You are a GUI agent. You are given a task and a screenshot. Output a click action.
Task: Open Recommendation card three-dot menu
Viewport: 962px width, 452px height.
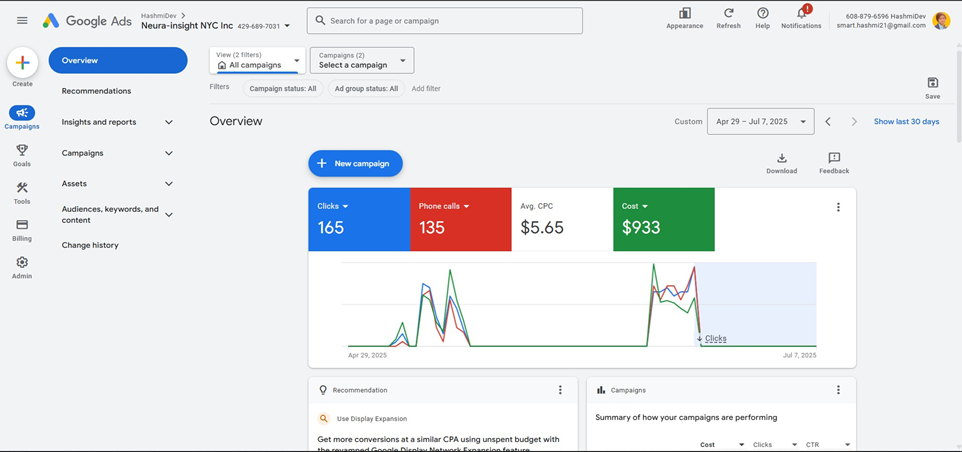560,390
